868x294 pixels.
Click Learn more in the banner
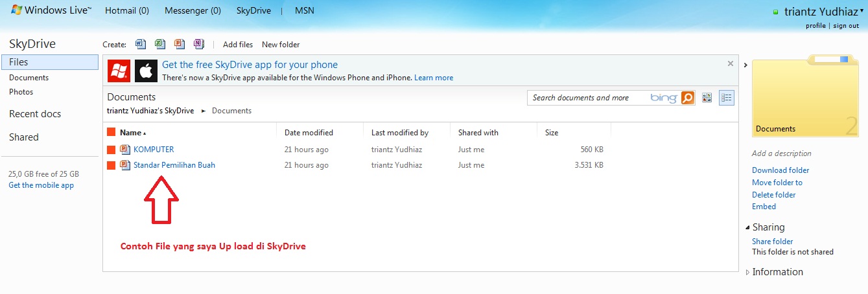pos(434,78)
